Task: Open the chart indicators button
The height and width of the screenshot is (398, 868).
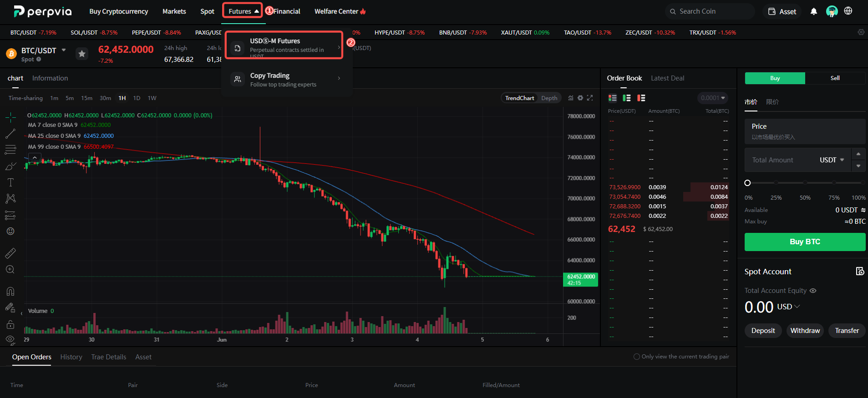Action: pyautogui.click(x=571, y=98)
